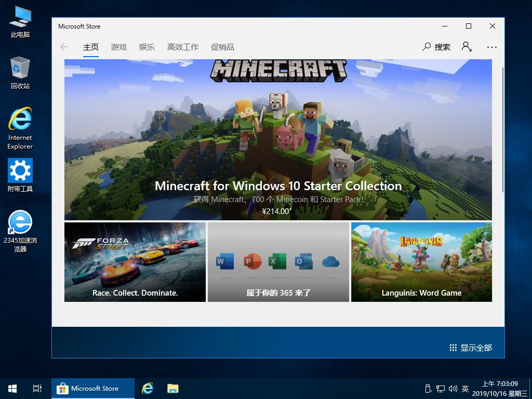Click the 英 input method indicator
The width and height of the screenshot is (532, 399).
click(465, 389)
